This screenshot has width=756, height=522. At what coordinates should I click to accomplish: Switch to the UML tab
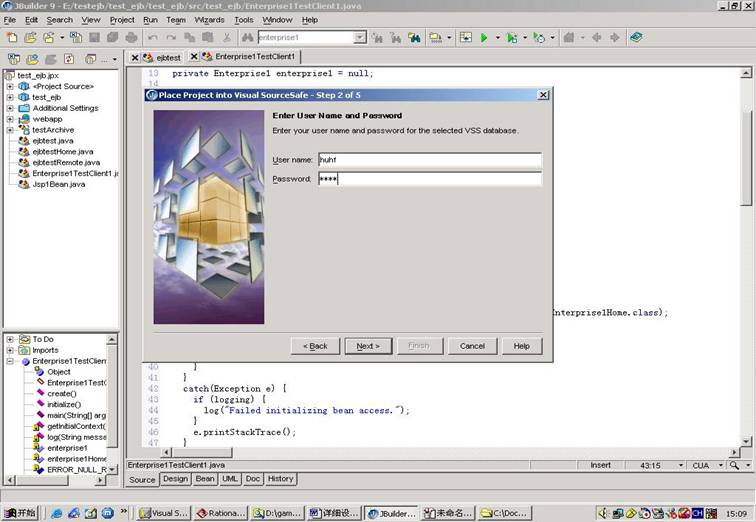[230, 479]
